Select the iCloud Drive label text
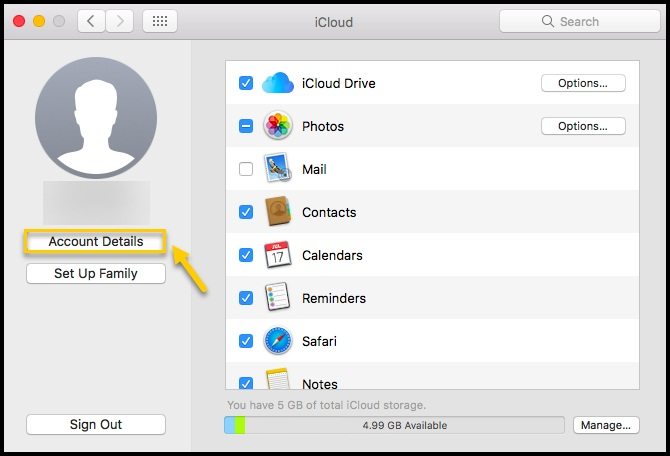Image resolution: width=670 pixels, height=456 pixels. pyautogui.click(x=338, y=83)
